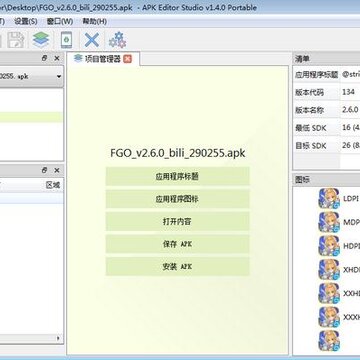Click the 应用程序标题 row in 清单 panel
Viewport: 360px width, 360px height.
pos(327,74)
